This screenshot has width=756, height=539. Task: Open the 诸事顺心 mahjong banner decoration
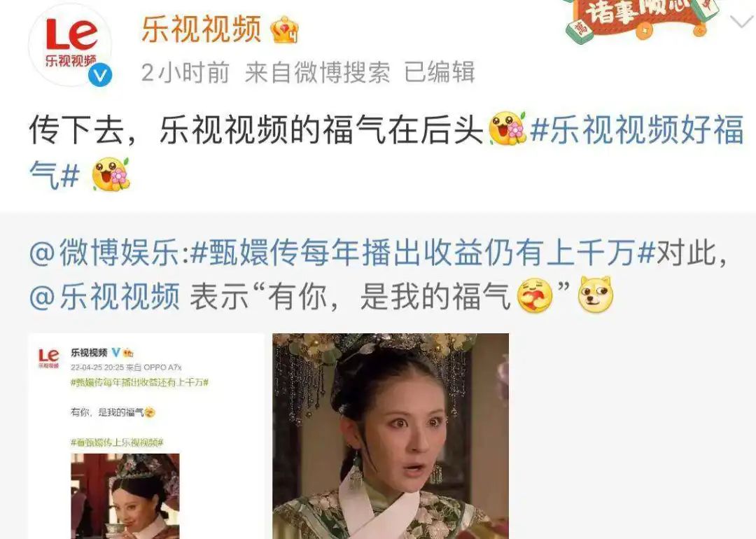(x=642, y=20)
